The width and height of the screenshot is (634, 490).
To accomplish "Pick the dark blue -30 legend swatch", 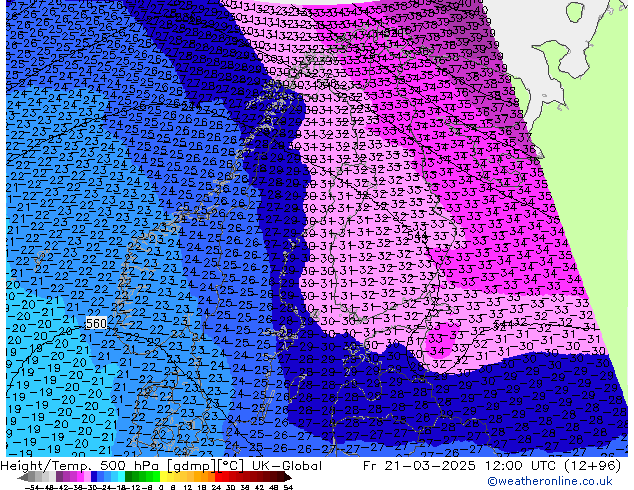I will pos(94,477).
